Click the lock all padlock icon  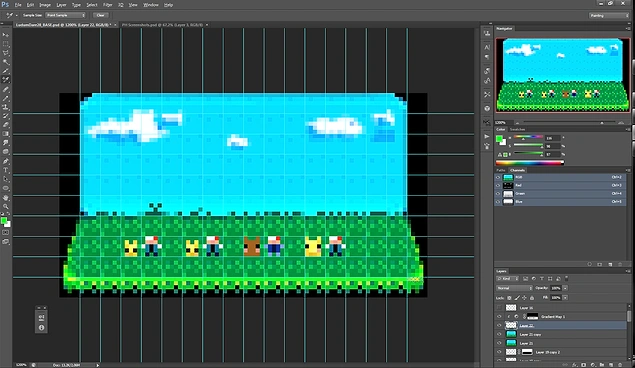(x=532, y=298)
